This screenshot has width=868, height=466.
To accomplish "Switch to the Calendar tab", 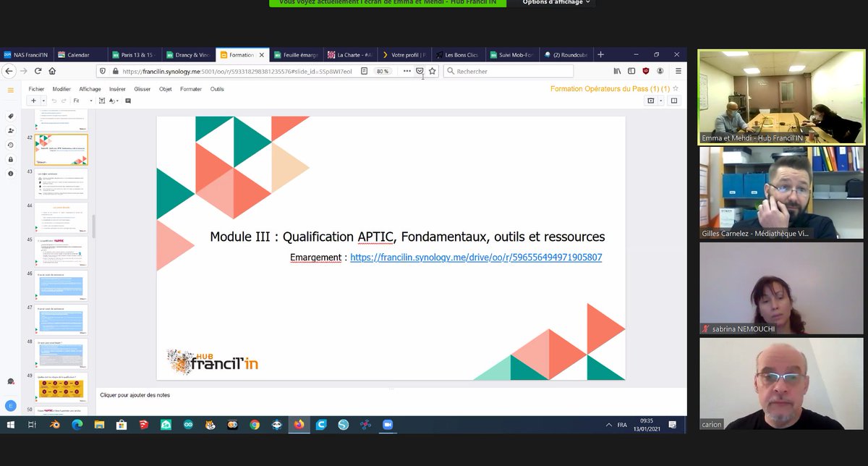I will click(81, 54).
